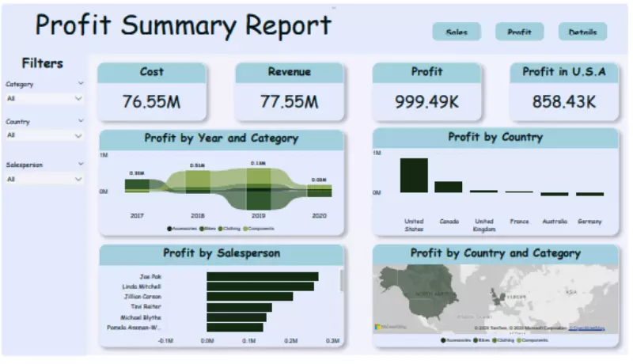Open the Details page button
The height and width of the screenshot is (364, 633).
tap(582, 32)
